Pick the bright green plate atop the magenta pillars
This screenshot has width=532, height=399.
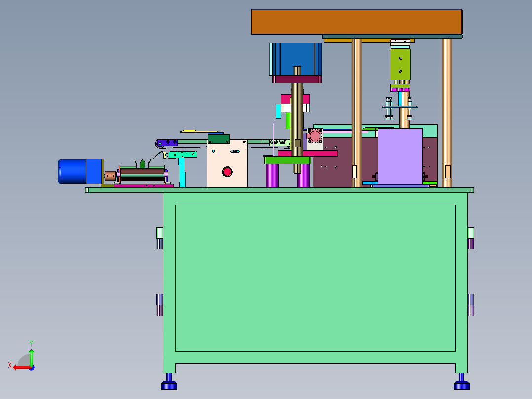pos(288,160)
